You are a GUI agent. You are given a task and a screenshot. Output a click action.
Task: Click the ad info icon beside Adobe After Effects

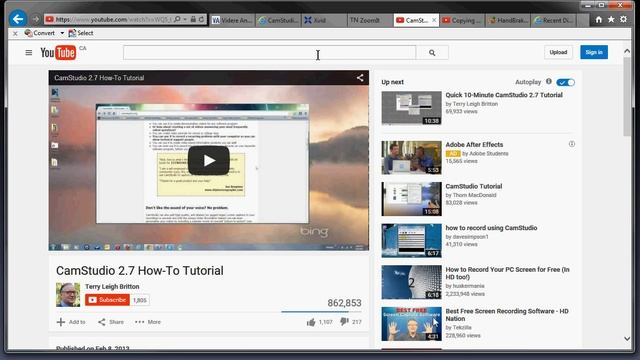click(572, 144)
